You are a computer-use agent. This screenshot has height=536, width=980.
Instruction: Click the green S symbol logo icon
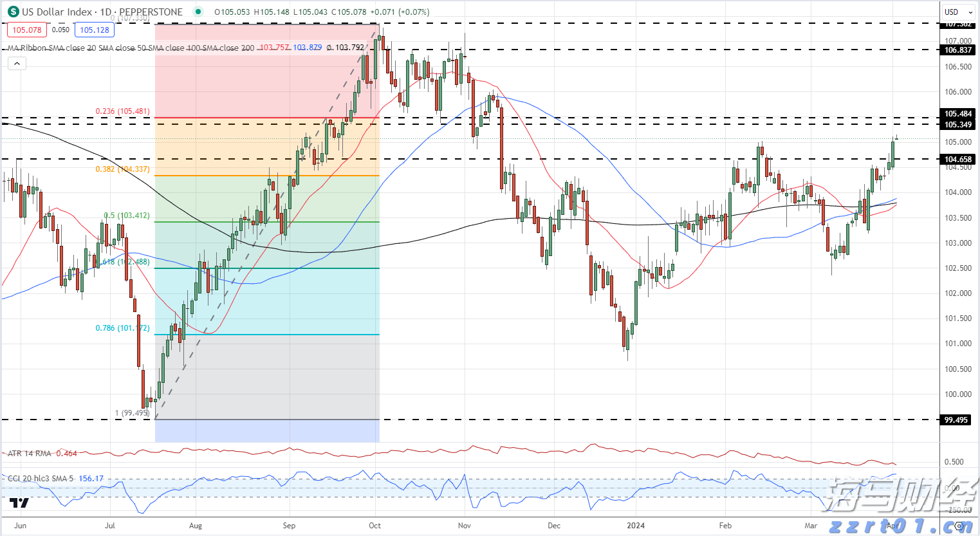click(x=13, y=12)
